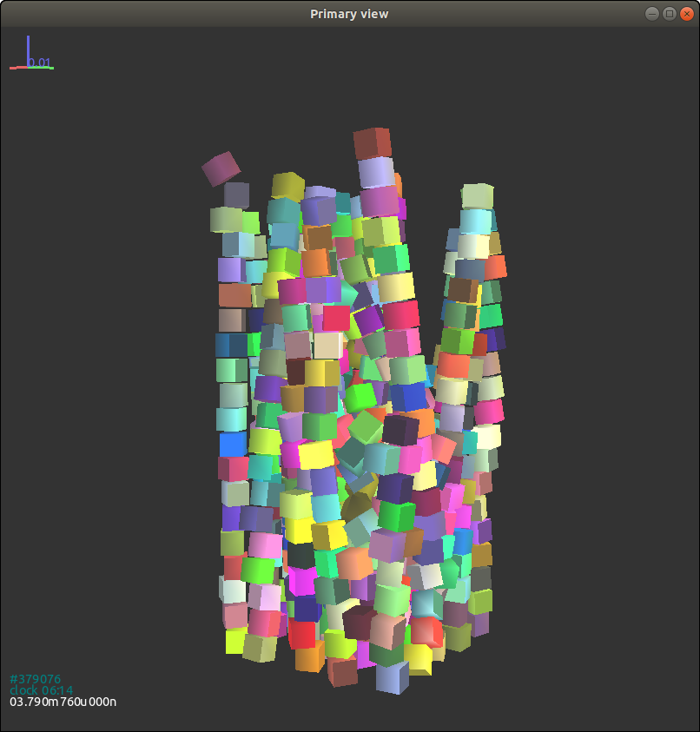Click the dark purple cube at center-right

coord(400,430)
